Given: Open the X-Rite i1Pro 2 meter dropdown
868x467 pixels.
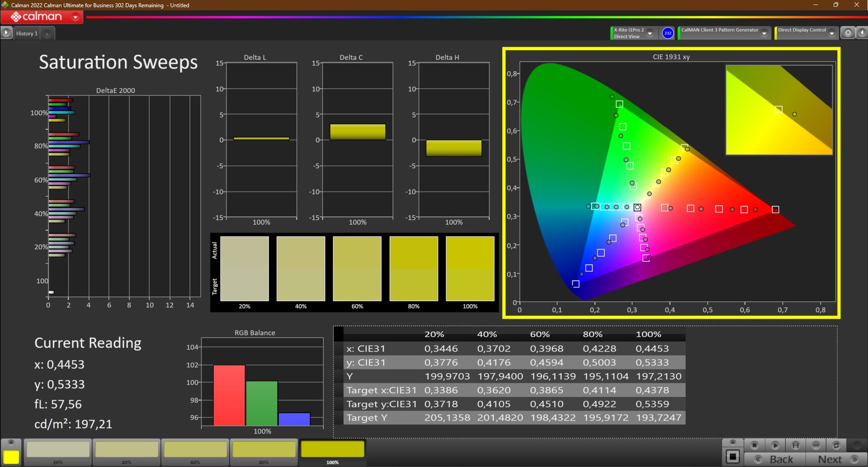Looking at the screenshot, I should pos(650,33).
